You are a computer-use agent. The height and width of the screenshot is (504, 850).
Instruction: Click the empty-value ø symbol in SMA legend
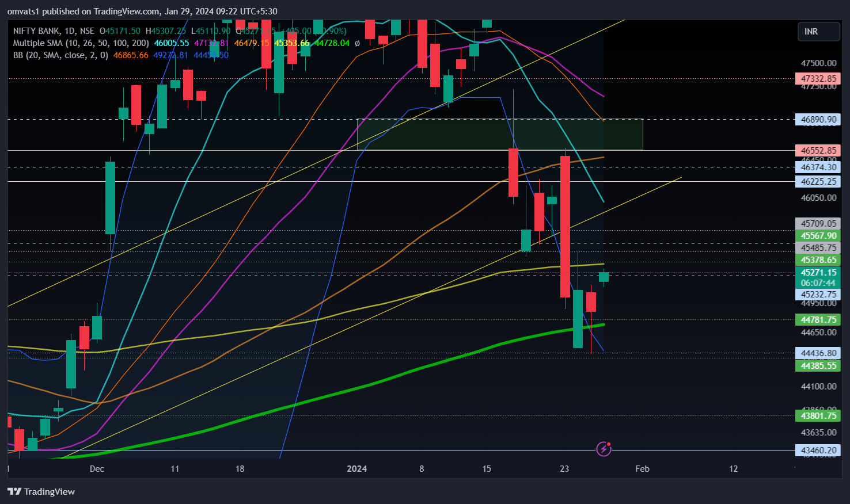tap(357, 43)
